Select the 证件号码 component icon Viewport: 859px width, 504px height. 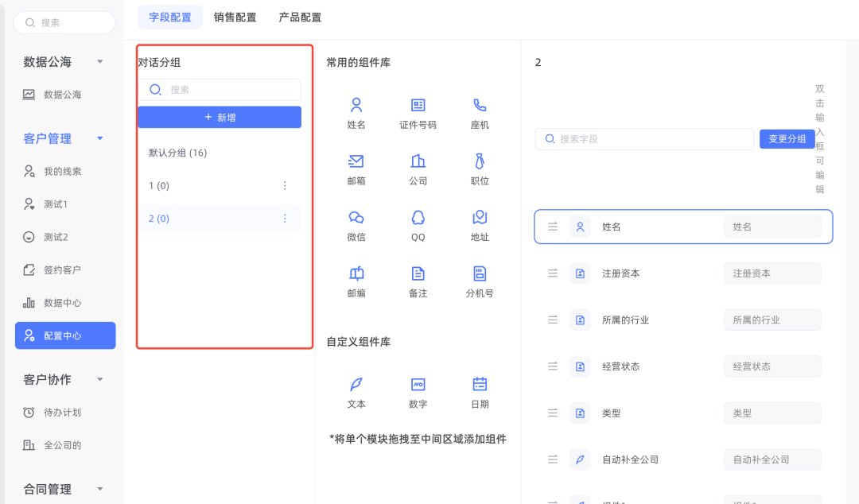[x=418, y=105]
